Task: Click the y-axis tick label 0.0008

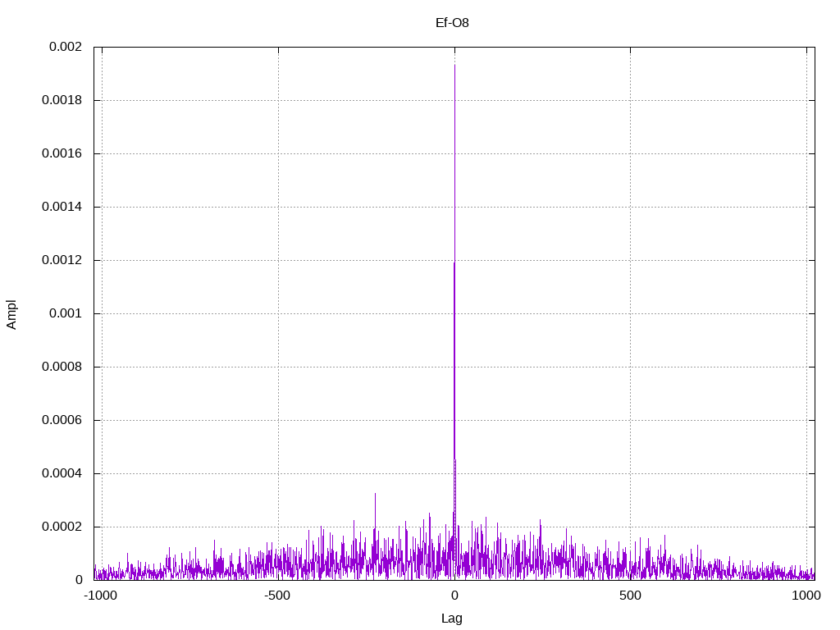Action: 62,367
